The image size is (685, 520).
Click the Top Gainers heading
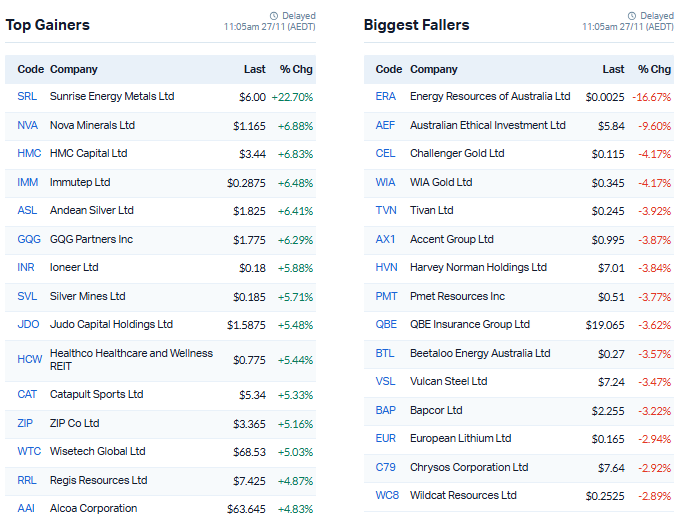click(x=48, y=25)
